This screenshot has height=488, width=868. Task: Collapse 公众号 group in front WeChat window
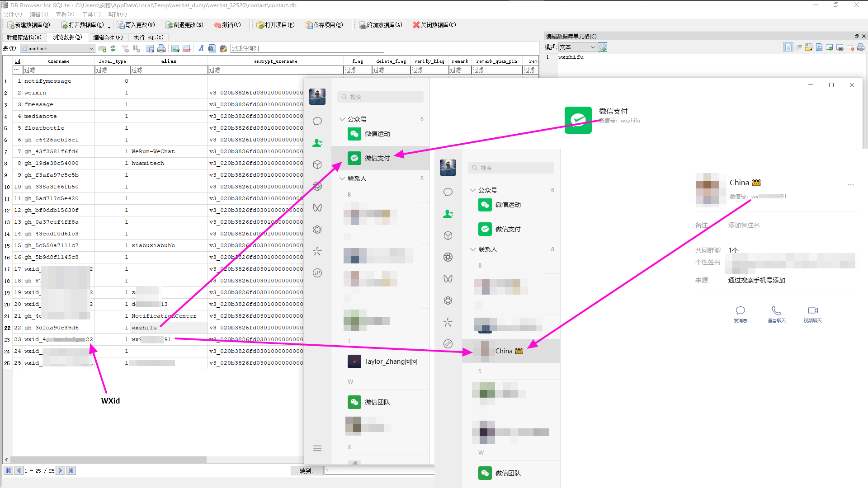point(473,190)
